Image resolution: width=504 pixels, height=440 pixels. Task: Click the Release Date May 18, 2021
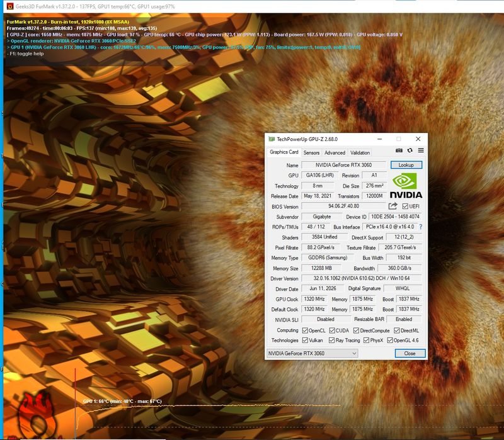[318, 196]
